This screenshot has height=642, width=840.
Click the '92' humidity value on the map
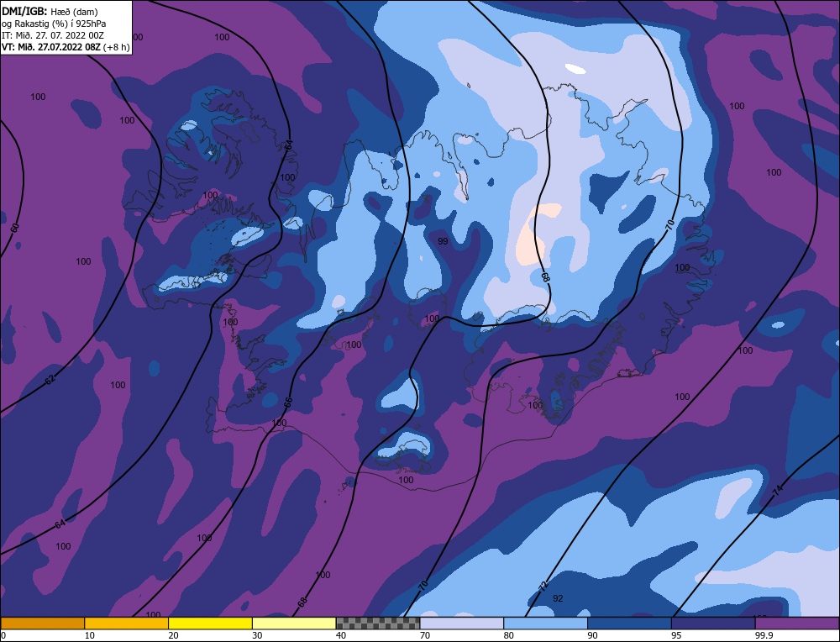(558, 598)
